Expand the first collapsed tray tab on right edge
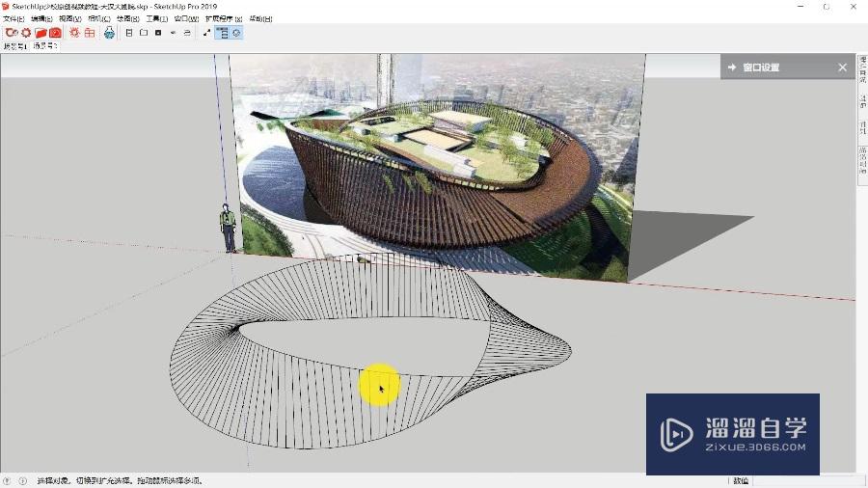 point(862,69)
